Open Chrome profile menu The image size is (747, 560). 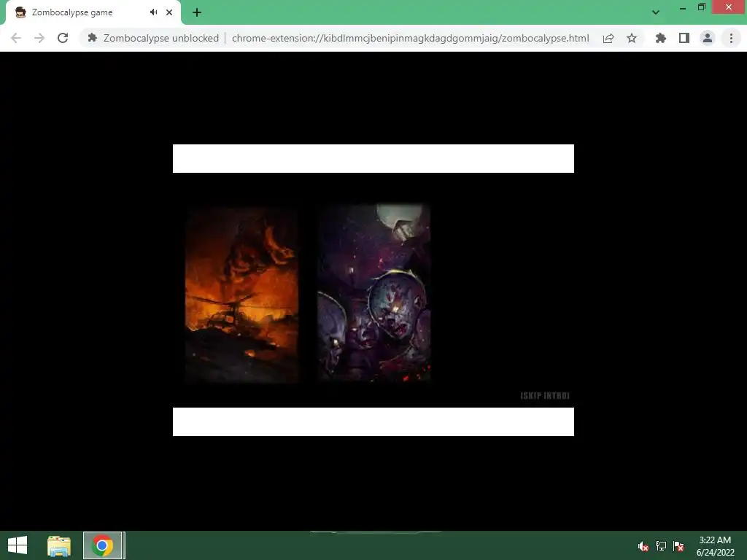point(708,38)
